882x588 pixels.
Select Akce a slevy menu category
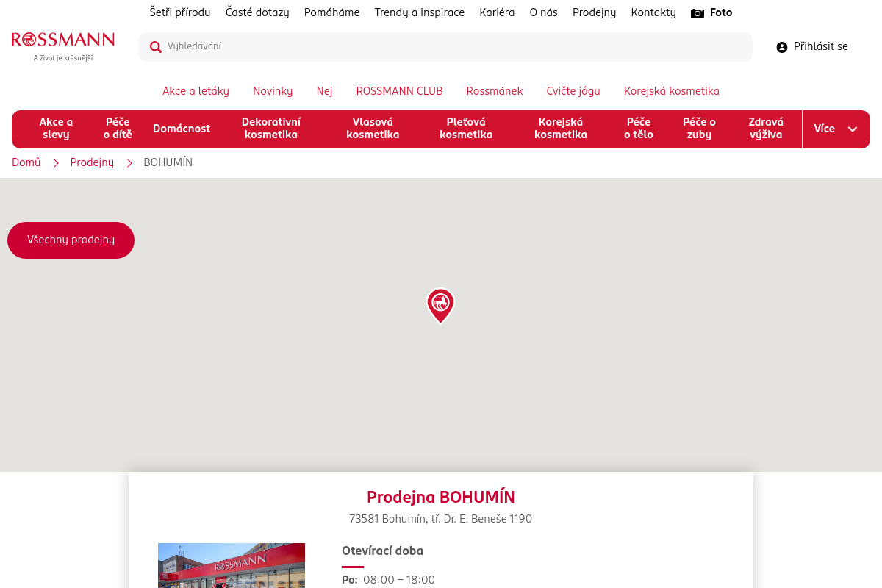[x=56, y=129]
